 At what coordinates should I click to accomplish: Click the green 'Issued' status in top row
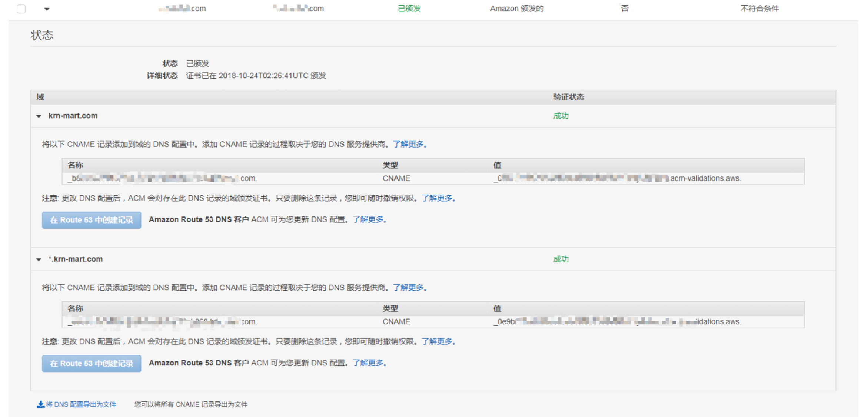click(x=409, y=9)
